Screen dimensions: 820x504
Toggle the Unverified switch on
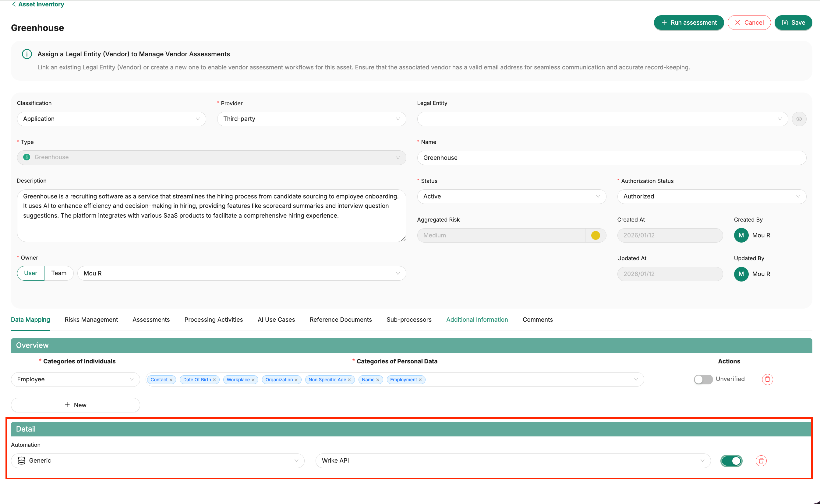(x=703, y=379)
